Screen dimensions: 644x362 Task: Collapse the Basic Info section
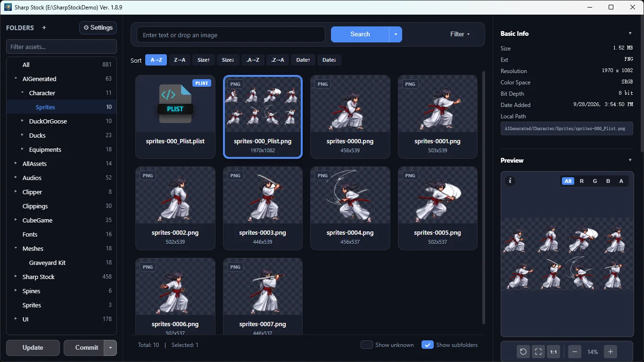[630, 33]
